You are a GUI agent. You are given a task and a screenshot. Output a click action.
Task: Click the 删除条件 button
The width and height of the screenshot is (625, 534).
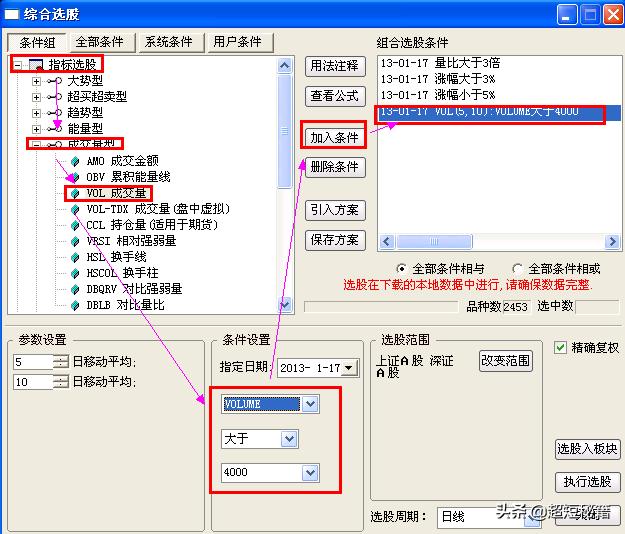335,167
